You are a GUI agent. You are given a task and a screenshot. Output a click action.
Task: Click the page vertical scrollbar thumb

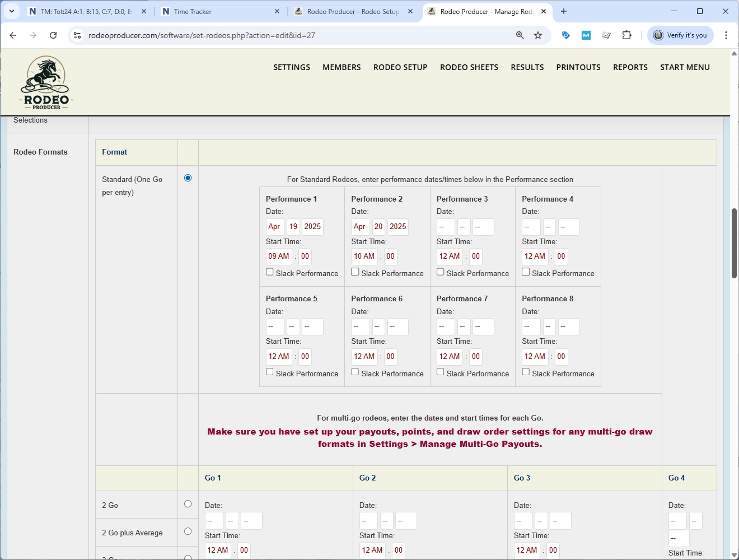pos(734,243)
